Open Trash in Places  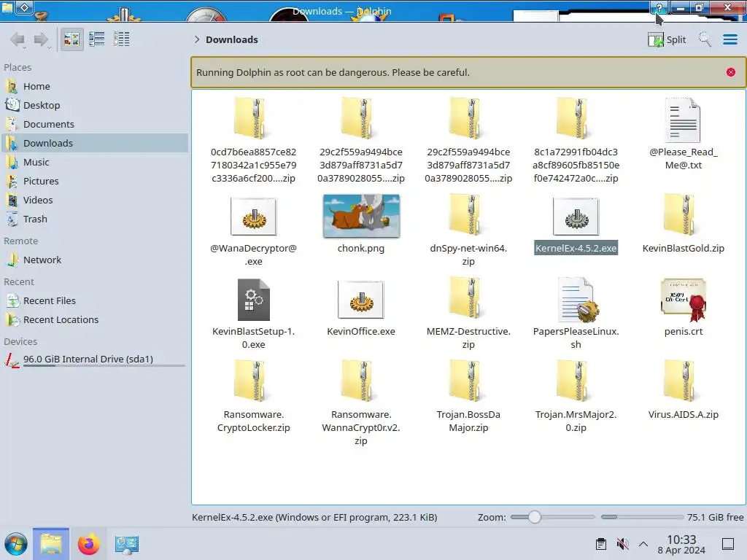tap(95, 219)
